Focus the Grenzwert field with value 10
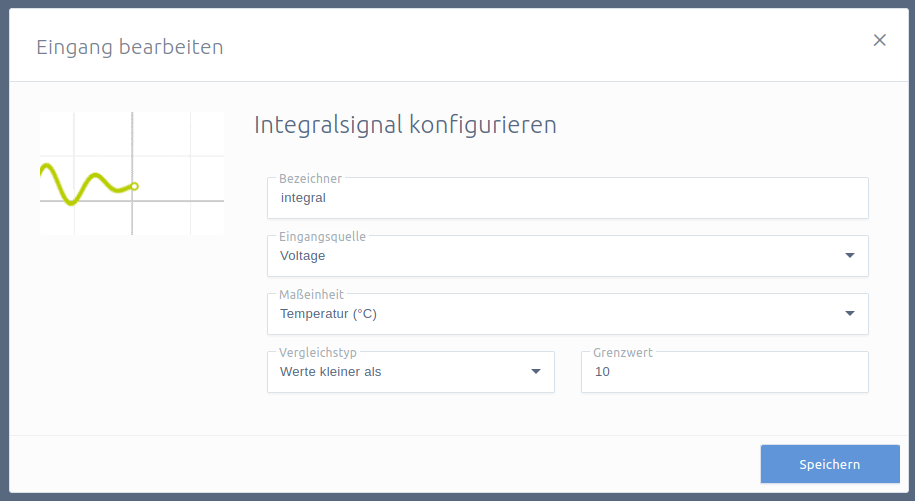This screenshot has width=915, height=501. [x=725, y=372]
